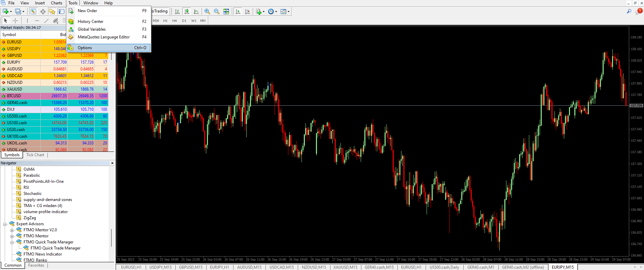The height and width of the screenshot is (270, 644).
Task: Select the Trendline drawing tool
Action: (46, 21)
